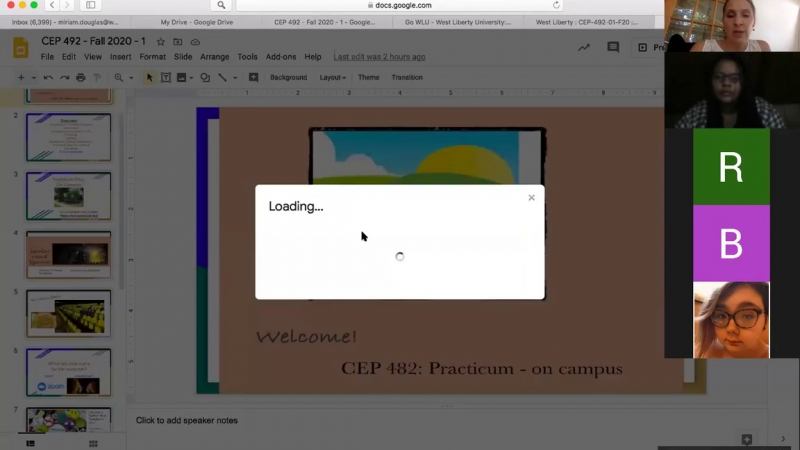Close the Loading dialog

click(531, 198)
